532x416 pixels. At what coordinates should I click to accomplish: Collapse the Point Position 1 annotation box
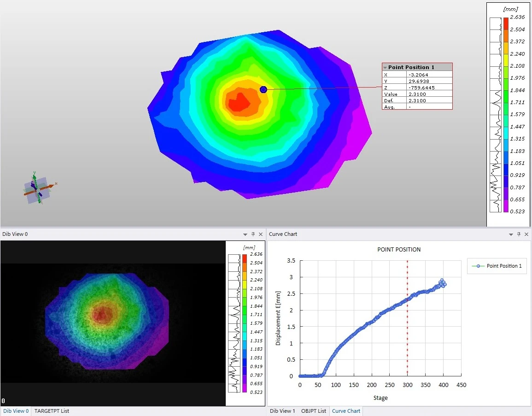[385, 67]
